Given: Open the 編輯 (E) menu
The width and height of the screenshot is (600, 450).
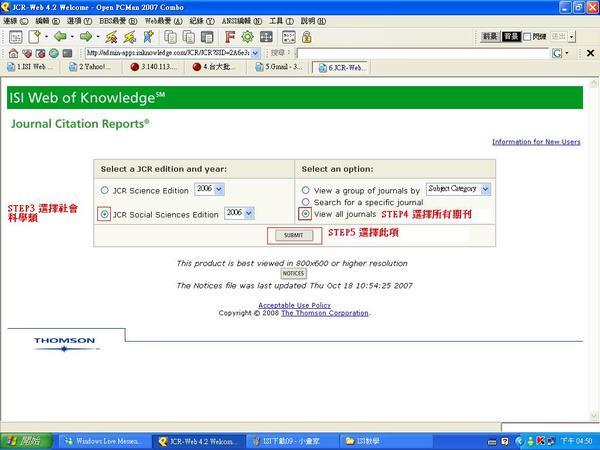Looking at the screenshot, I should (x=47, y=21).
